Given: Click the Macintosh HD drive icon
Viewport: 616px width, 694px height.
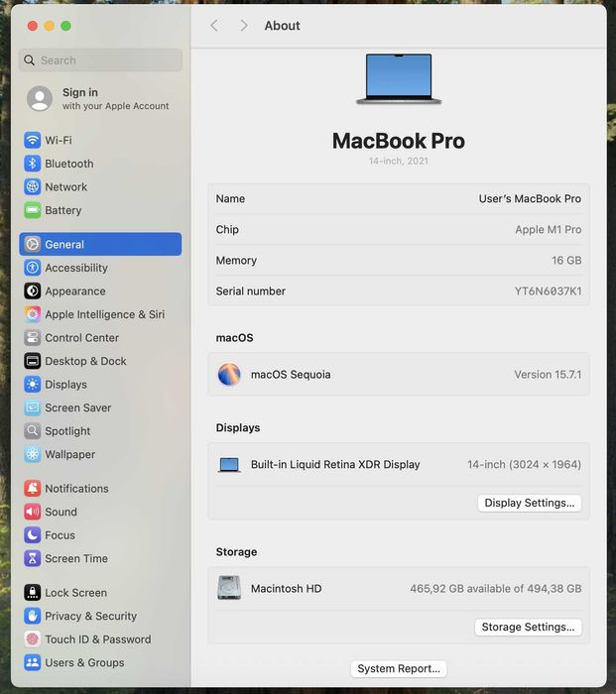Looking at the screenshot, I should [229, 588].
